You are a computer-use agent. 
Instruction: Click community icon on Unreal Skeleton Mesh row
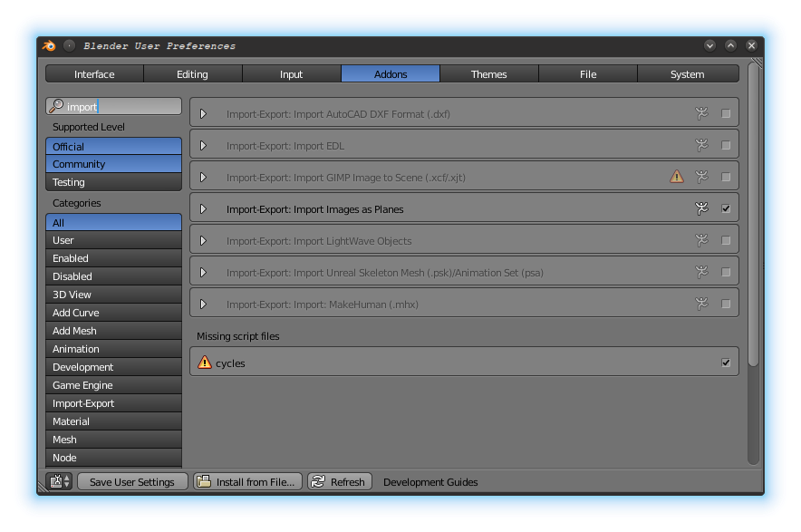pos(702,272)
